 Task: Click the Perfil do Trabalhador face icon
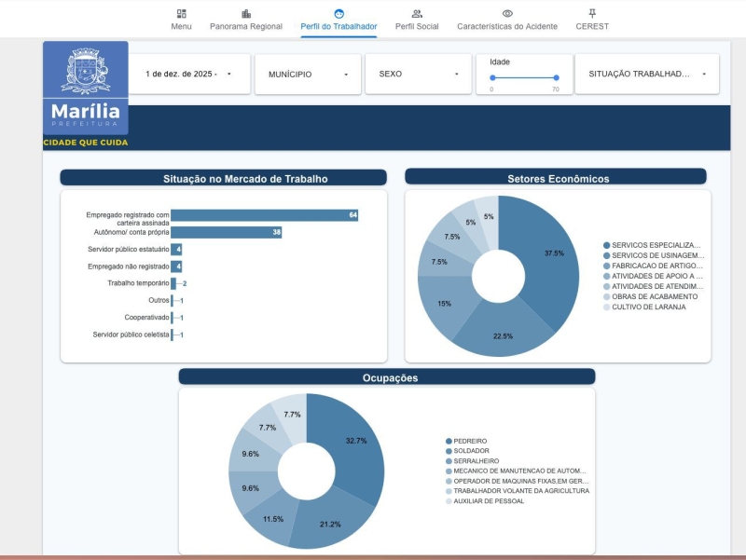pyautogui.click(x=338, y=14)
